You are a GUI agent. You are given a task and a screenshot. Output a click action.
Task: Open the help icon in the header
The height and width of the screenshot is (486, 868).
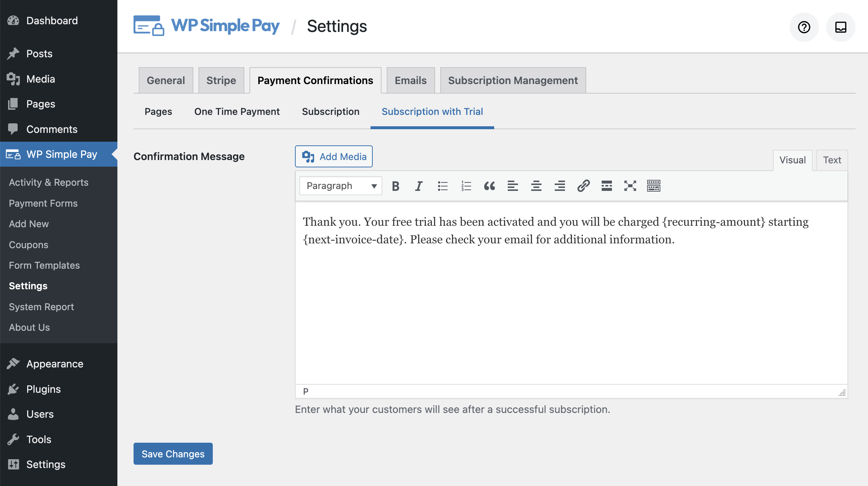(804, 27)
